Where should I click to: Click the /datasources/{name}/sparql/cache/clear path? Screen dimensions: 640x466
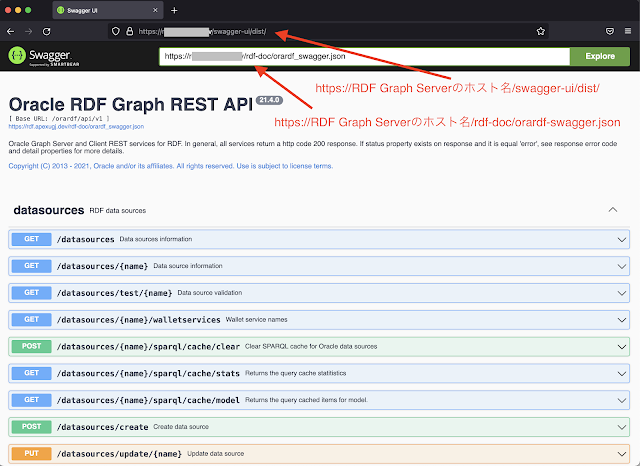(148, 347)
